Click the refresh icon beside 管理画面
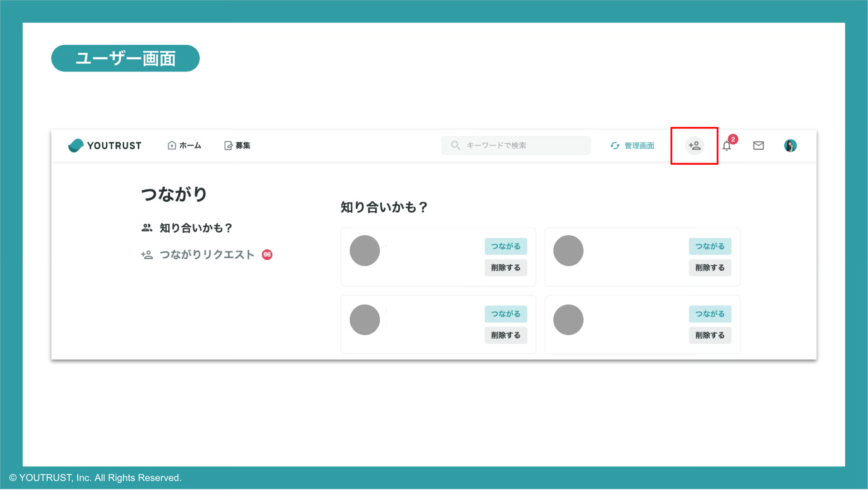This screenshot has width=868, height=490. [615, 146]
